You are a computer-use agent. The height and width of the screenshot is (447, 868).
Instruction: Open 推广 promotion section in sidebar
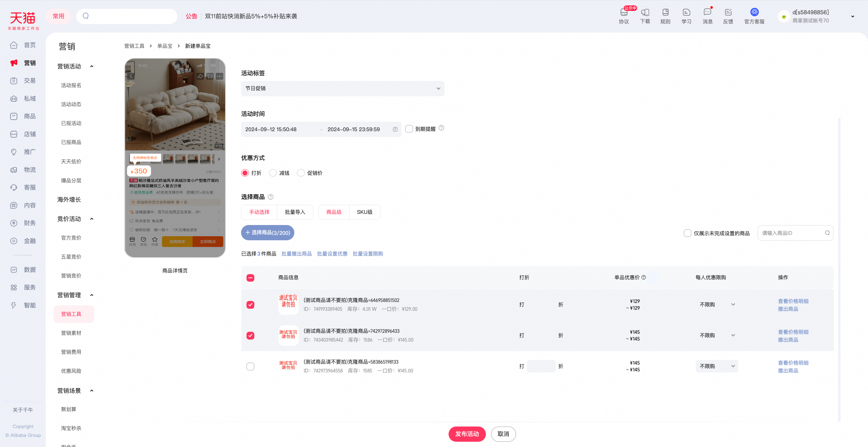pos(23,152)
